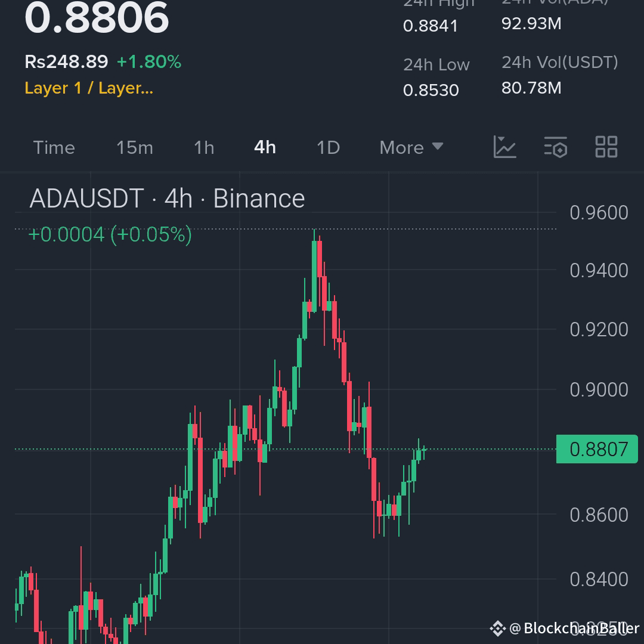Switch to the 1h interval

pyautogui.click(x=204, y=147)
